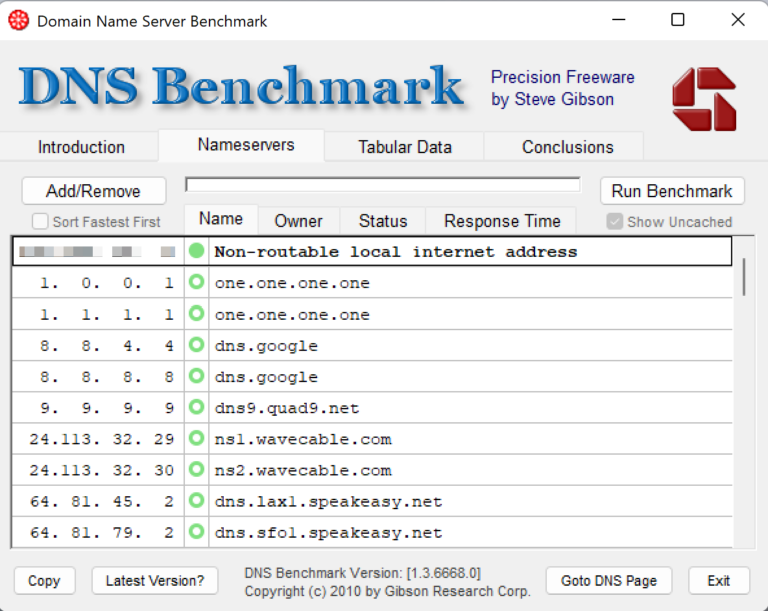Select the dns.google row for 8.8.8.8
The height and width of the screenshot is (611, 768).
point(372,377)
